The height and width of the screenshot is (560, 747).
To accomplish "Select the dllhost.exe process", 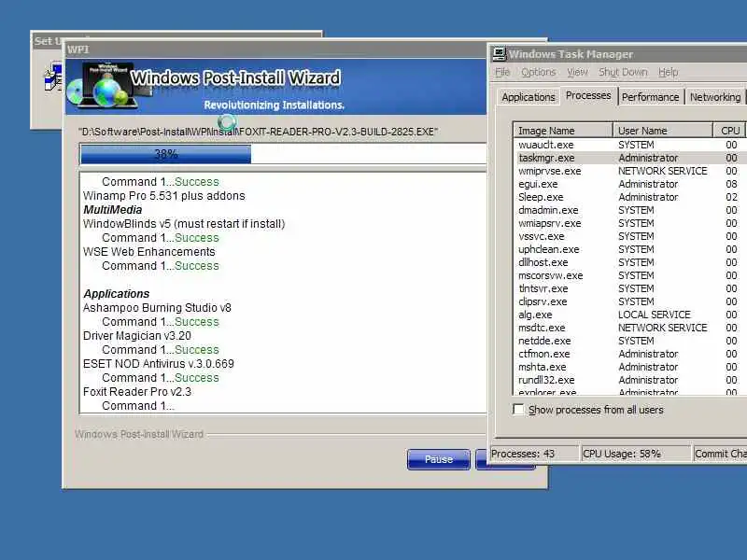I will tap(628, 262).
